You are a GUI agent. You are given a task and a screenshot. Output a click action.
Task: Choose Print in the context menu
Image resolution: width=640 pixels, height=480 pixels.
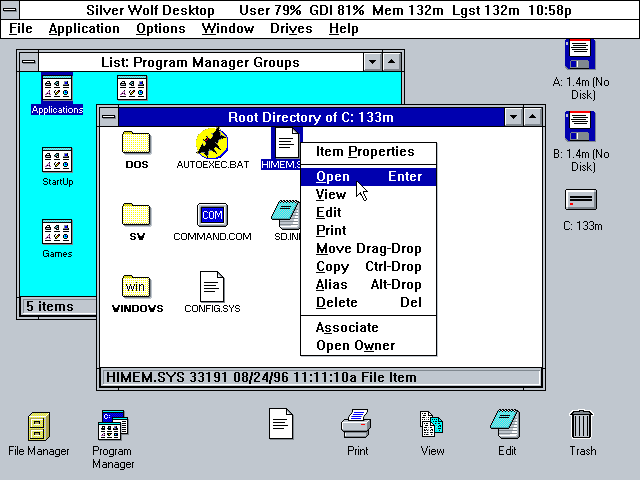[x=368, y=231]
